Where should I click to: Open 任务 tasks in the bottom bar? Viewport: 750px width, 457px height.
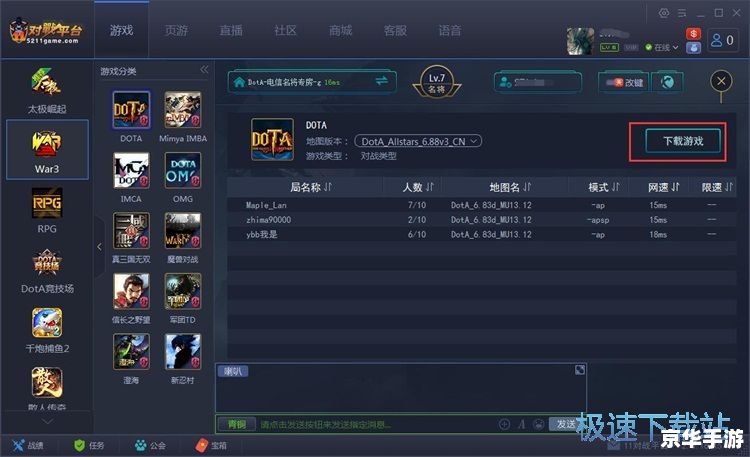tap(89, 446)
